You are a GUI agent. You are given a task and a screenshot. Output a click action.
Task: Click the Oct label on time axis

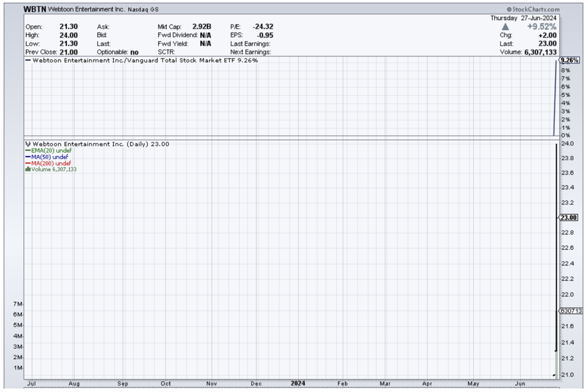pyautogui.click(x=166, y=384)
